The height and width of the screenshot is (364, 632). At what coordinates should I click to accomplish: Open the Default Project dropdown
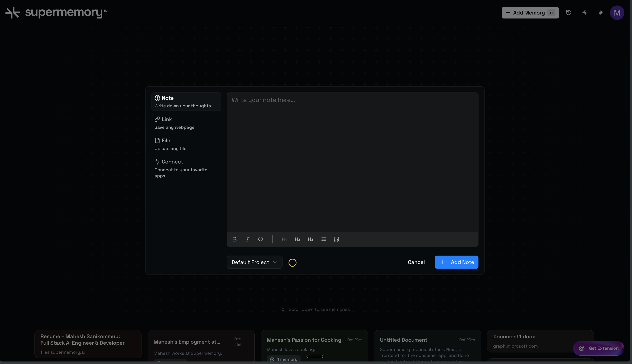[x=254, y=262]
